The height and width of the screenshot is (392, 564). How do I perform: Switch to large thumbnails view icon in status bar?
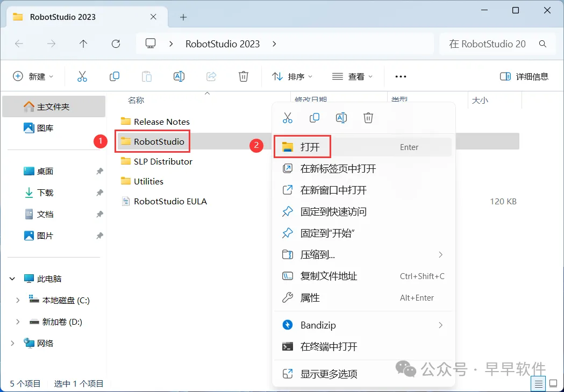coord(553,384)
